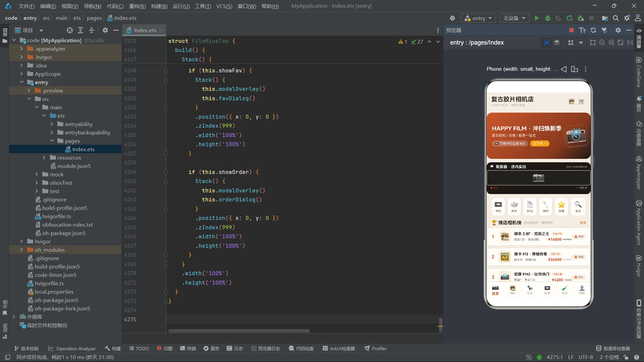Click 收藏 star shortcut in phone preview
This screenshot has width=644, height=362.
pyautogui.click(x=561, y=206)
